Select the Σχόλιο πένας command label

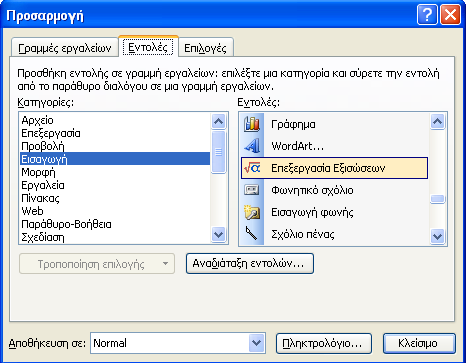tap(303, 234)
